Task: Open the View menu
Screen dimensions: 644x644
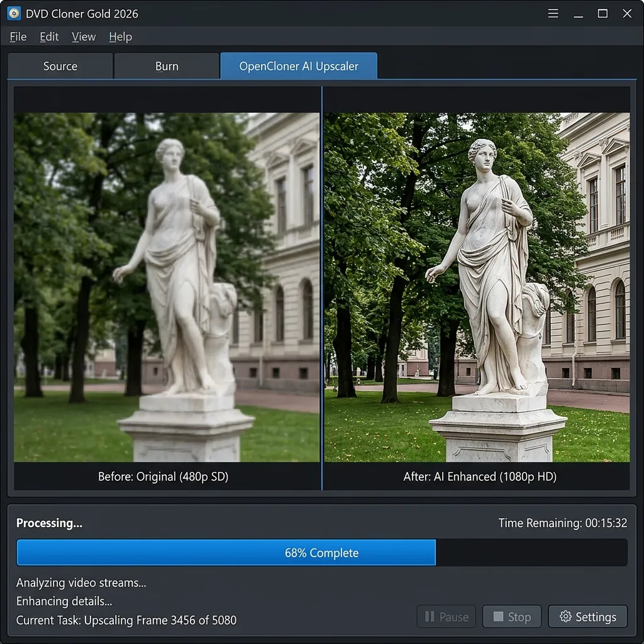Action: pyautogui.click(x=84, y=36)
